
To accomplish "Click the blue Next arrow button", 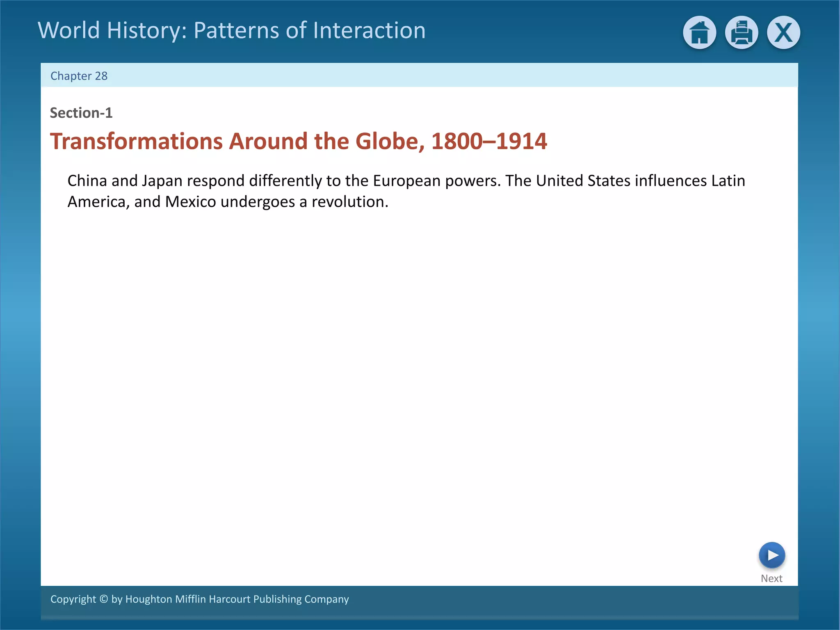I will click(772, 555).
